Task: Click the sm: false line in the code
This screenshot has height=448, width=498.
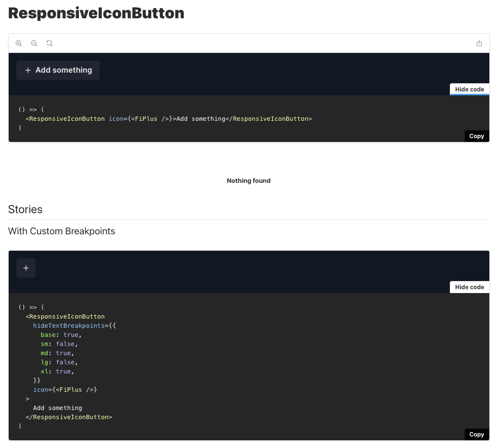Action: pos(57,344)
